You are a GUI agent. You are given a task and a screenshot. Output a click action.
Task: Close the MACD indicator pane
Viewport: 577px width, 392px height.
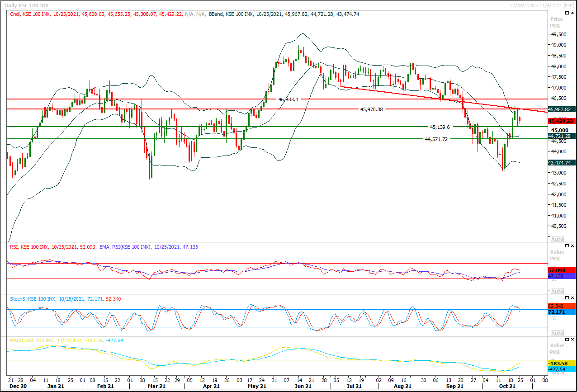click(572, 339)
